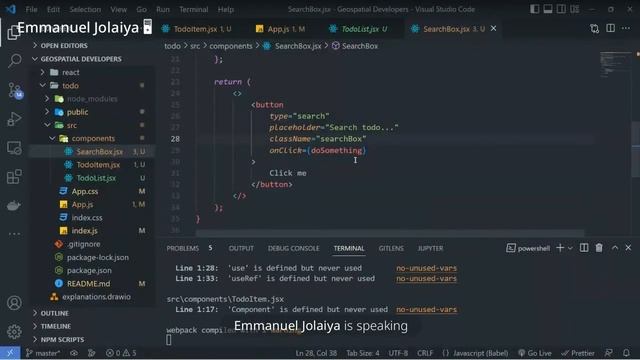Kill the terminal with trash icon

(x=599, y=248)
